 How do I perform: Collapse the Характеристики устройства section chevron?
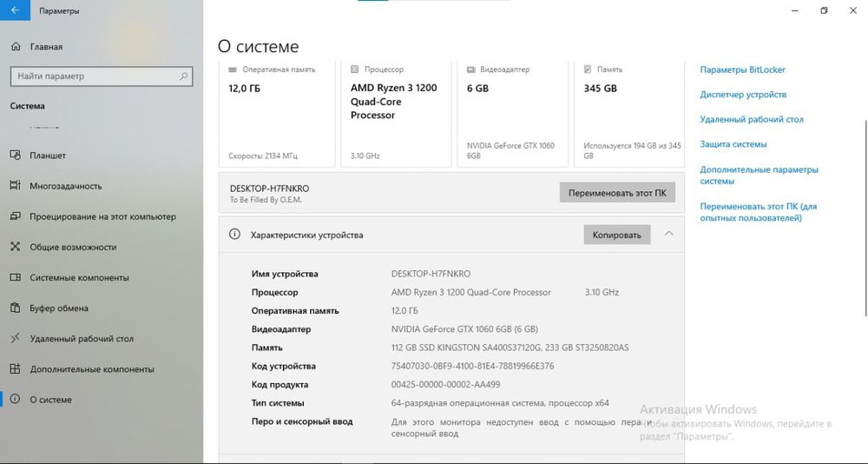(x=668, y=234)
